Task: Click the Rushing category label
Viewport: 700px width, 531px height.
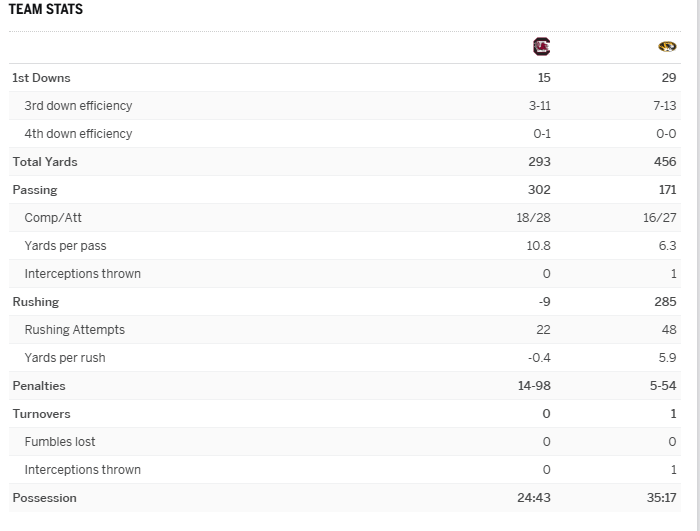Action: tap(36, 302)
